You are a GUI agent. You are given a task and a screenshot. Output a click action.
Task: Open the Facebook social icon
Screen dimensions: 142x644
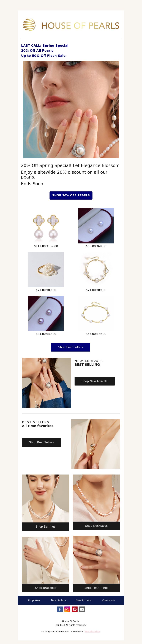[x=60, y=609]
